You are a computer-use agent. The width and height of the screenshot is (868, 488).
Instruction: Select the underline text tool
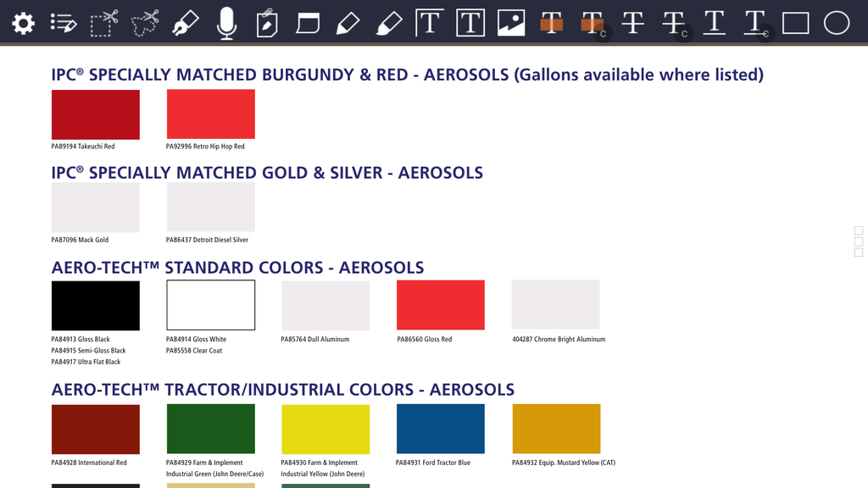tap(715, 23)
